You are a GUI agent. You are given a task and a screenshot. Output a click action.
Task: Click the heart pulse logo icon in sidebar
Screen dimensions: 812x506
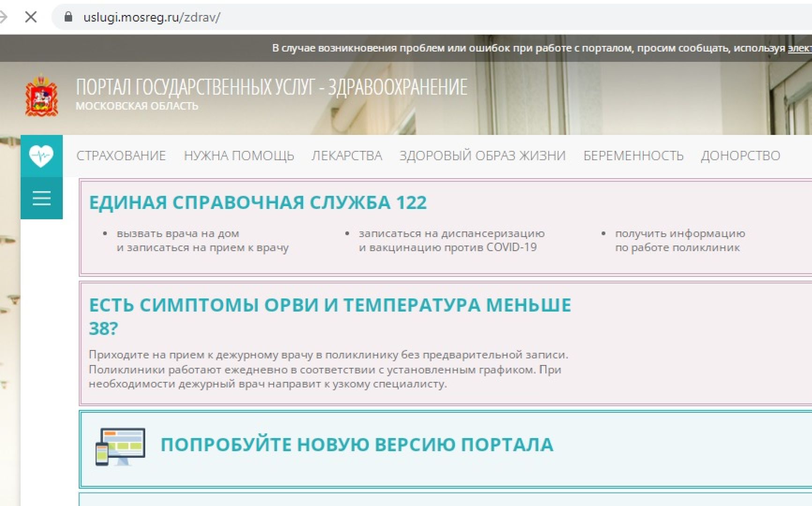click(x=42, y=155)
